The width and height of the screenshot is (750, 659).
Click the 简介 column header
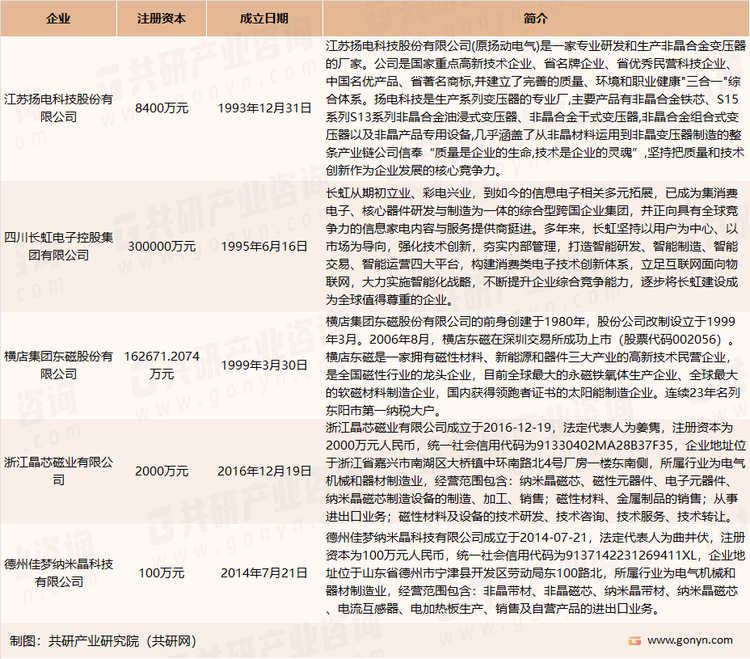pos(536,18)
